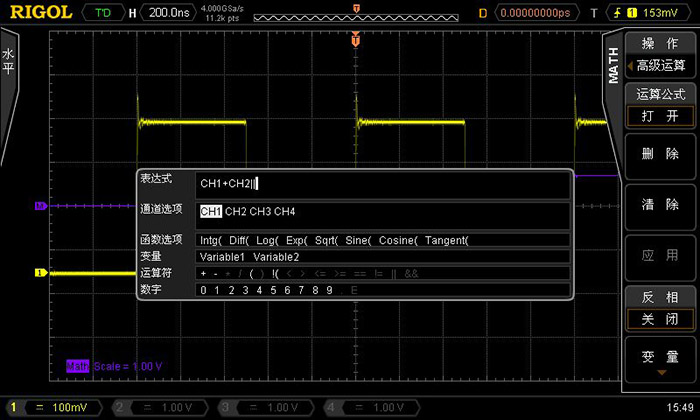The height and width of the screenshot is (420, 700).
Task: Toggle the 运算公式 switch showing 打开
Action: 660,116
